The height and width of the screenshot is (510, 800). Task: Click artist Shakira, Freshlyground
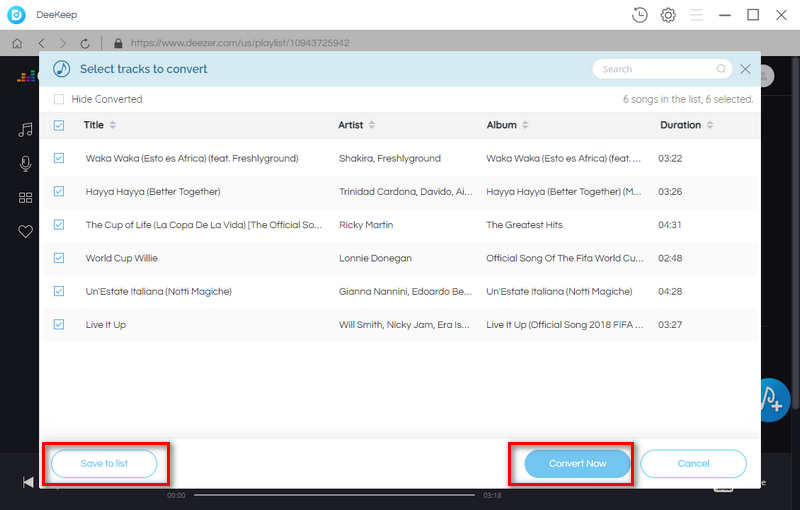click(x=390, y=159)
